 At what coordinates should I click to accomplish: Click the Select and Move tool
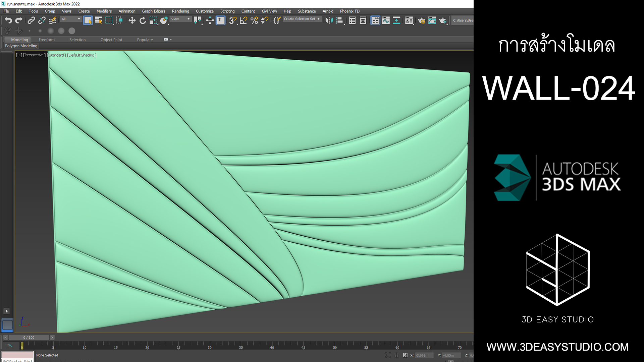132,20
